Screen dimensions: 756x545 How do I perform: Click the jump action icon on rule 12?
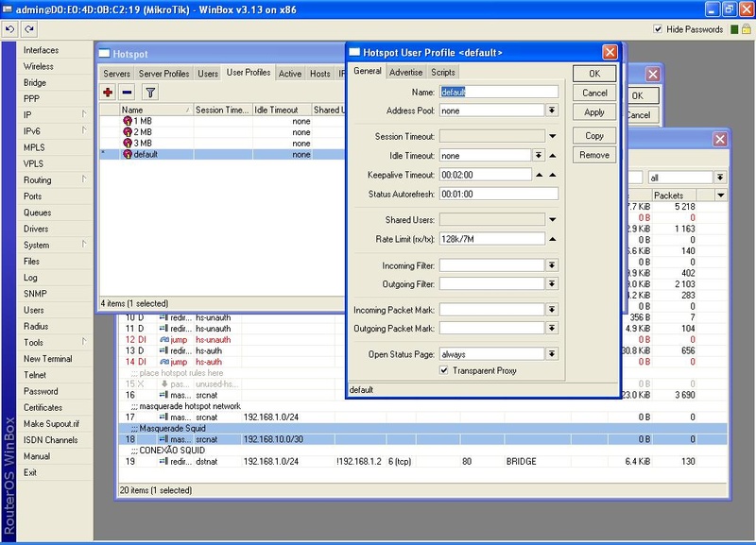pos(163,340)
